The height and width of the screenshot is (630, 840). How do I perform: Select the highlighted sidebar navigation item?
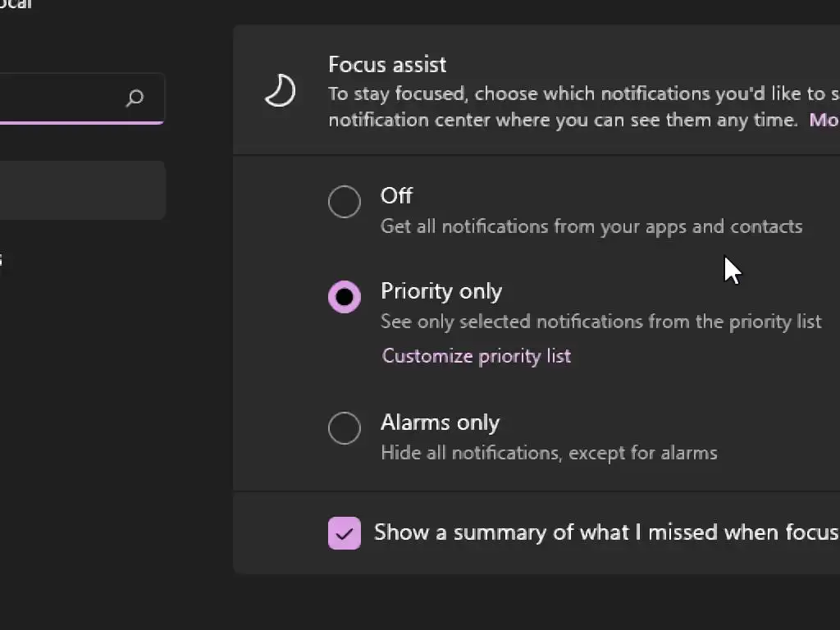[x=80, y=190]
